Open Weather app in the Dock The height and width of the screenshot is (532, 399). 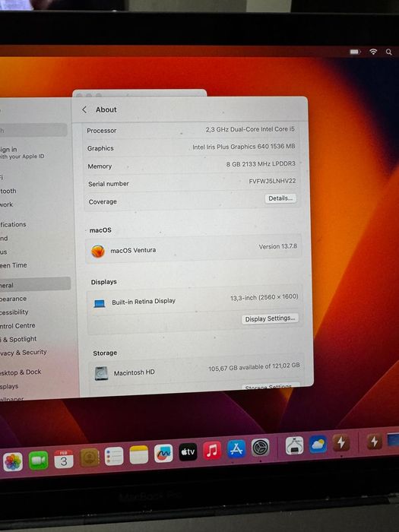[x=318, y=444]
